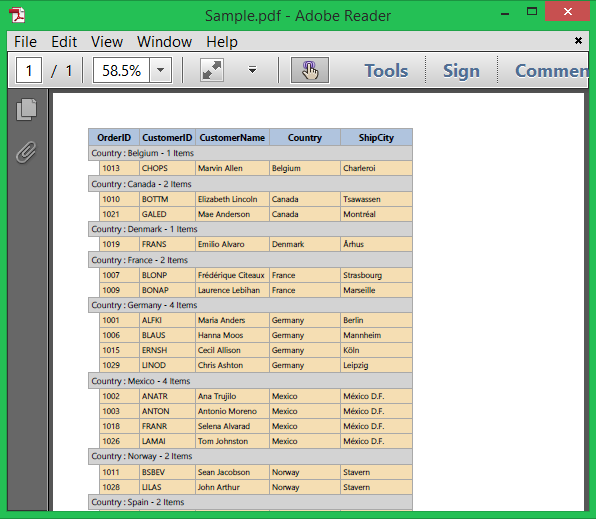Click the Emilio Alvaro name cell
The height and width of the screenshot is (523, 598).
tap(232, 245)
